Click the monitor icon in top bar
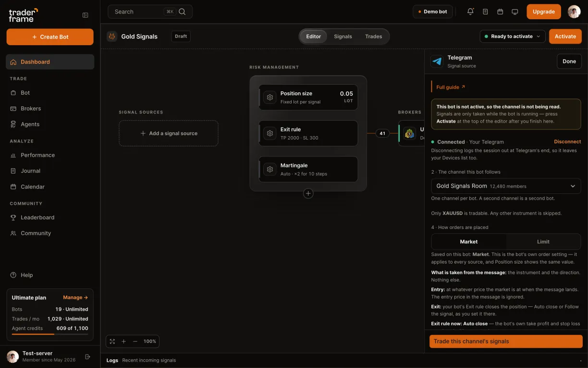Image resolution: width=588 pixels, height=368 pixels. tap(515, 12)
